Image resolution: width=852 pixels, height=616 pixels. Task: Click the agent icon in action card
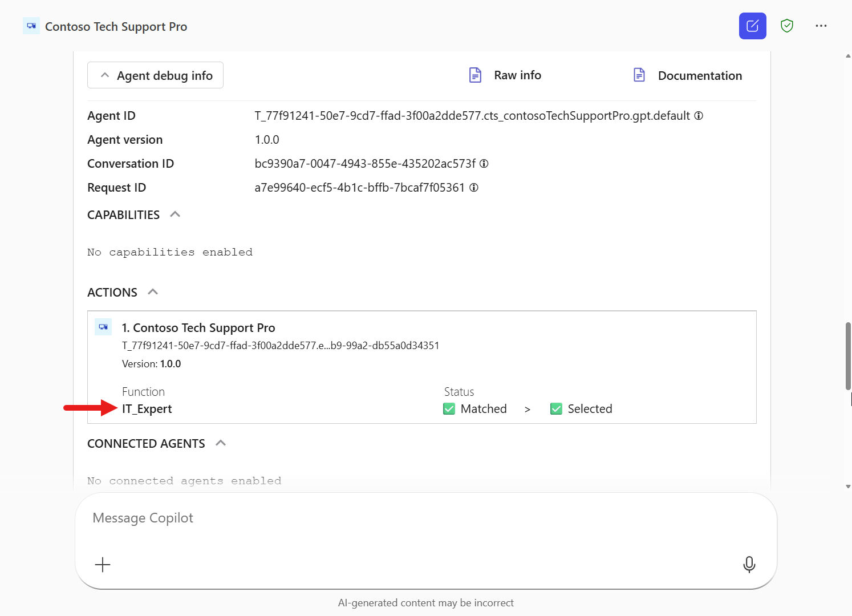pos(103,327)
